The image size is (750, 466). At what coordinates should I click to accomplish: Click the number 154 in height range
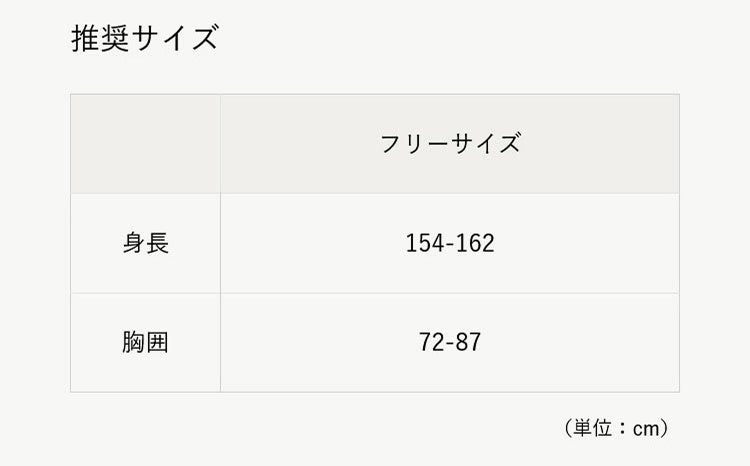tap(423, 243)
